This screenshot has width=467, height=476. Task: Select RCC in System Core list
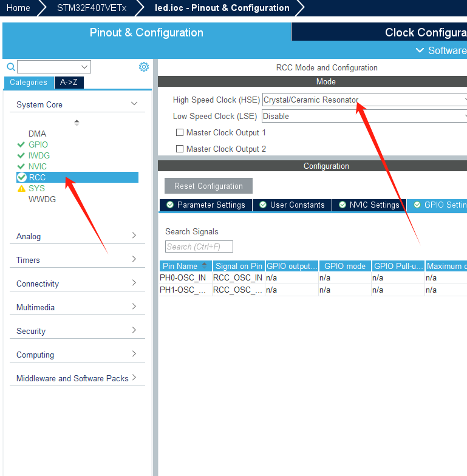coord(77,177)
